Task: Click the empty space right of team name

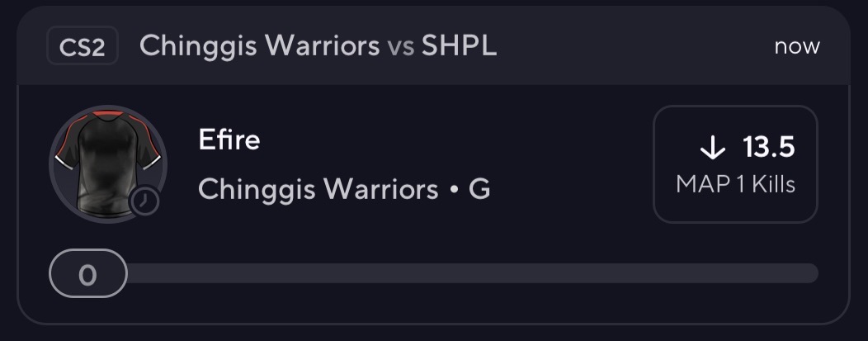Action: pos(569,190)
